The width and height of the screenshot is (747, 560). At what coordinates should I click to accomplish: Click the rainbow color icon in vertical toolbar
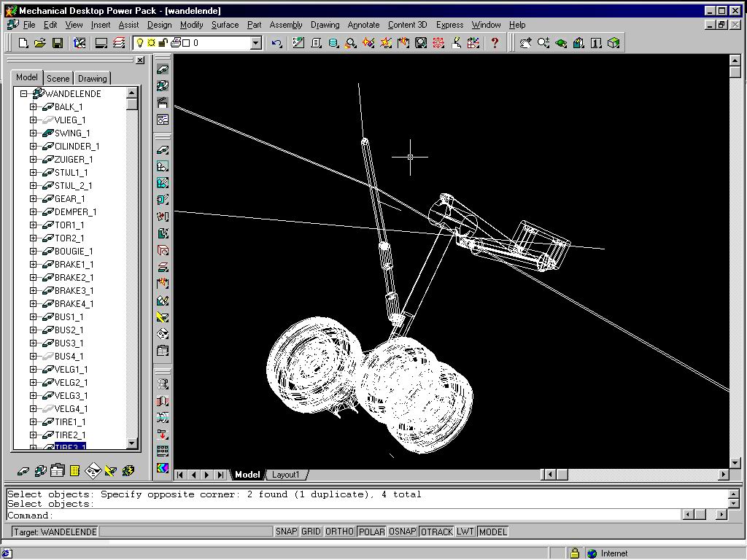[x=163, y=467]
